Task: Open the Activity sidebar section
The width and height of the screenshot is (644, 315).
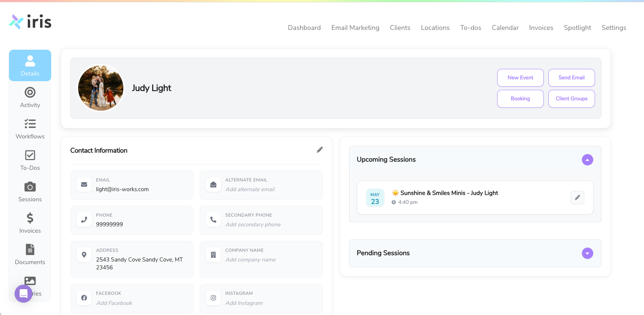Action: [x=30, y=97]
